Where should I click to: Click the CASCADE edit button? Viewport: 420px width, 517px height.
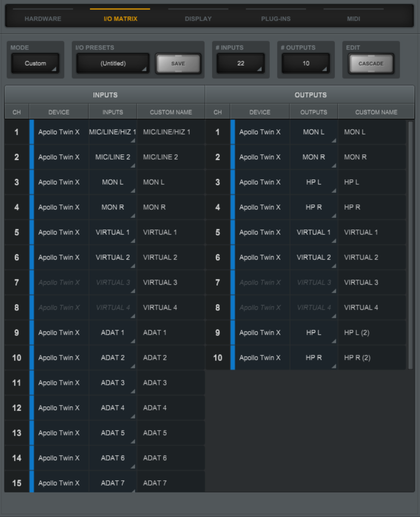371,64
